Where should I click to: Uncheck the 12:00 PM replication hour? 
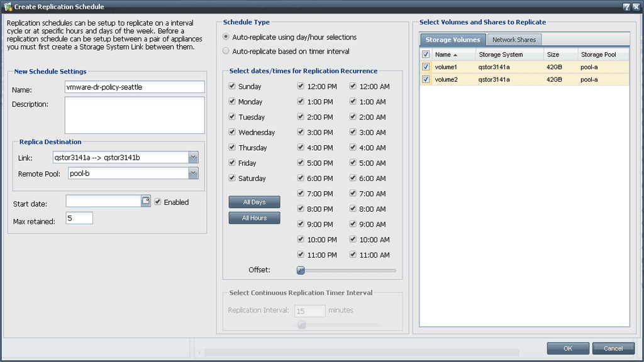pyautogui.click(x=300, y=86)
